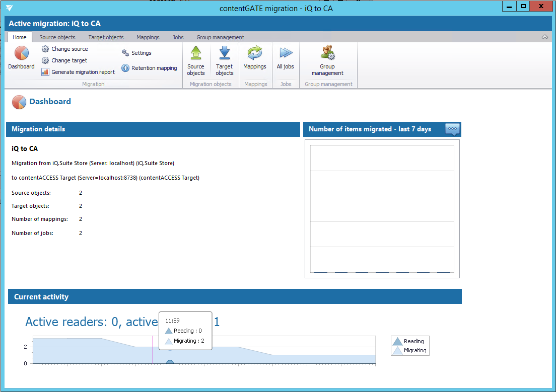Select the Jobs ribbon tab
Image resolution: width=556 pixels, height=392 pixels.
coord(178,37)
